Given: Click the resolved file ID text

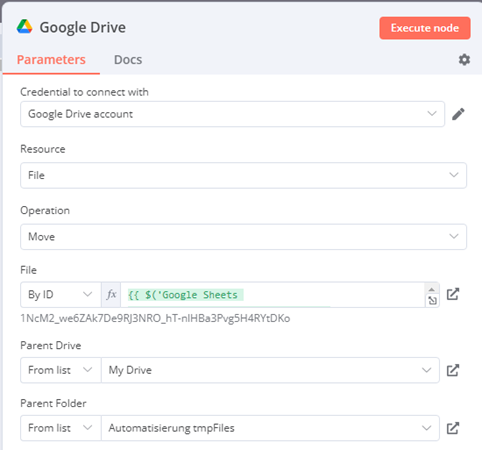Looking at the screenshot, I should [x=155, y=318].
